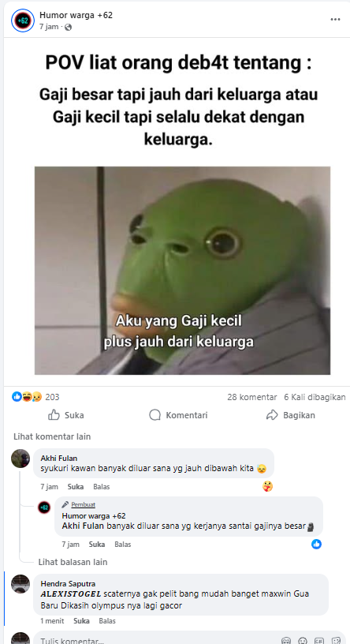This screenshot has width=350, height=644.
Task: Open the 28 komentar list
Action: pos(252,397)
